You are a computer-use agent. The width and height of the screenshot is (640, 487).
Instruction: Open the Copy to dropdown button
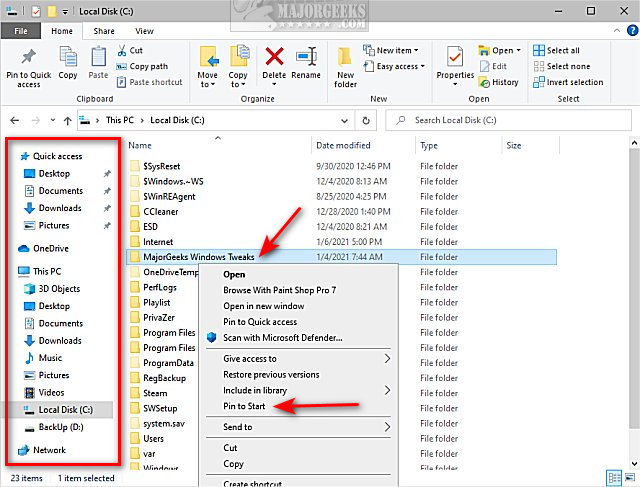[238, 67]
